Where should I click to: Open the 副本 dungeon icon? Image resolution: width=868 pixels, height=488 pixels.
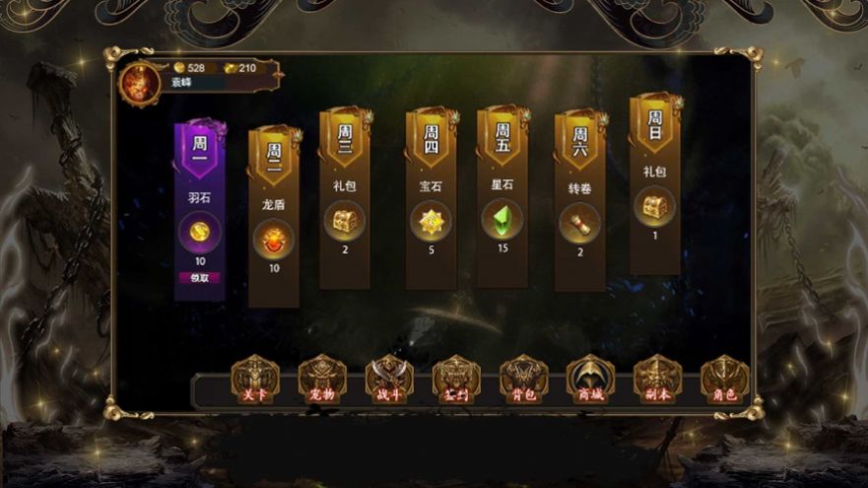click(657, 379)
